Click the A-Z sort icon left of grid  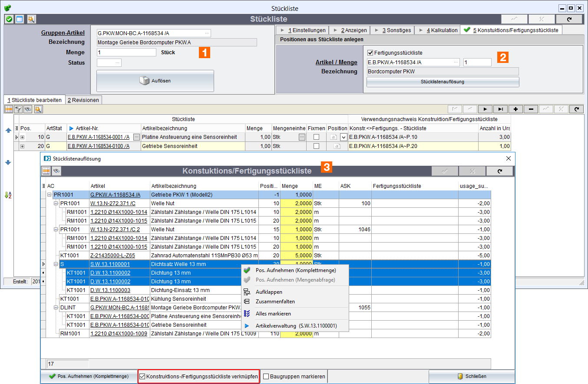(8, 195)
